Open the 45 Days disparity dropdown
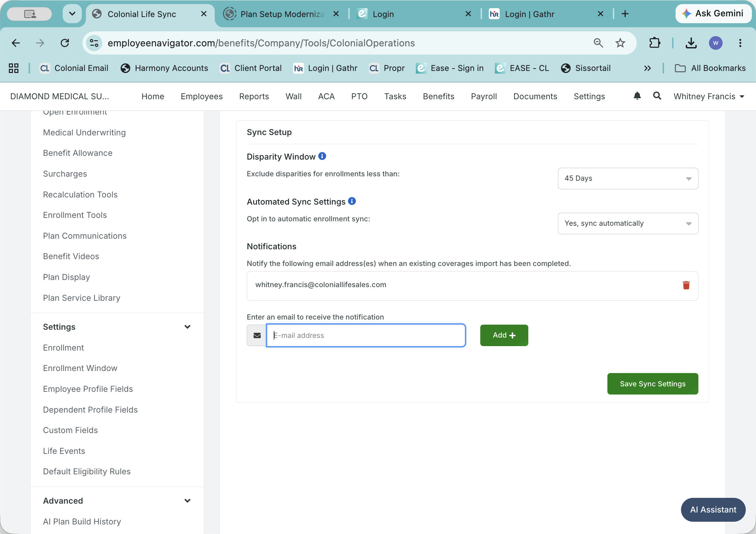The width and height of the screenshot is (756, 534). tap(628, 178)
